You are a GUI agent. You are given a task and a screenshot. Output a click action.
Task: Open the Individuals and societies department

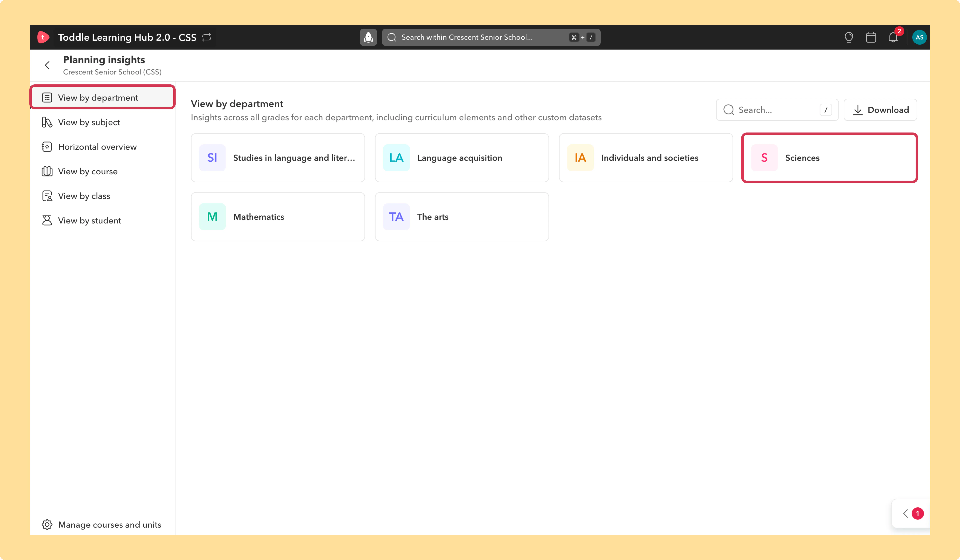[x=646, y=158]
